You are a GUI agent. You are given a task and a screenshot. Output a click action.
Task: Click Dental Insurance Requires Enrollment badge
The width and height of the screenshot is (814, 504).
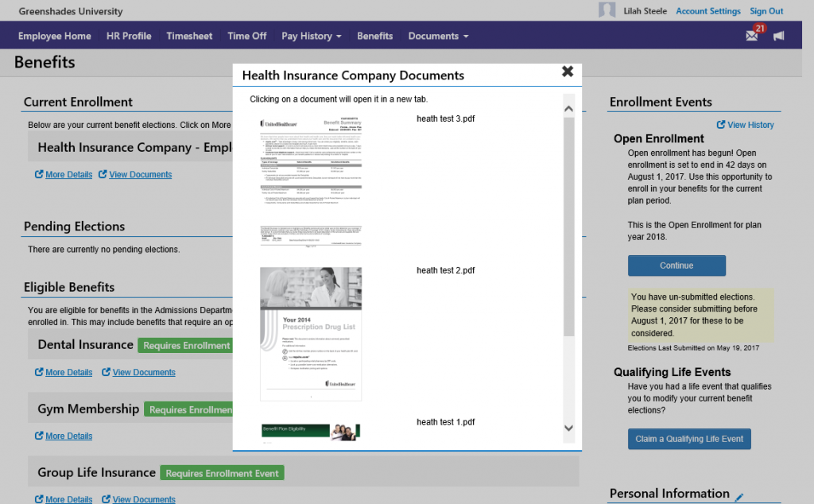185,345
